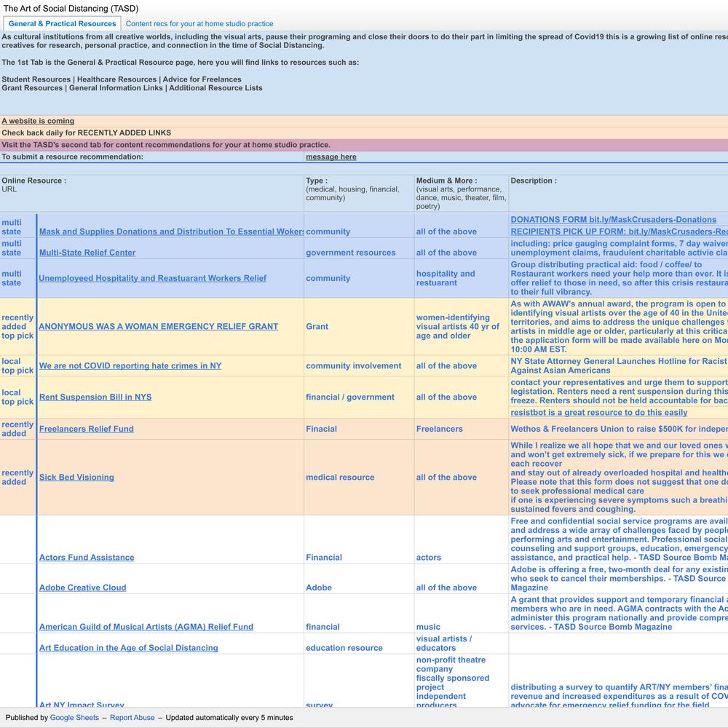Select the 'education resource' type cell

point(359,644)
